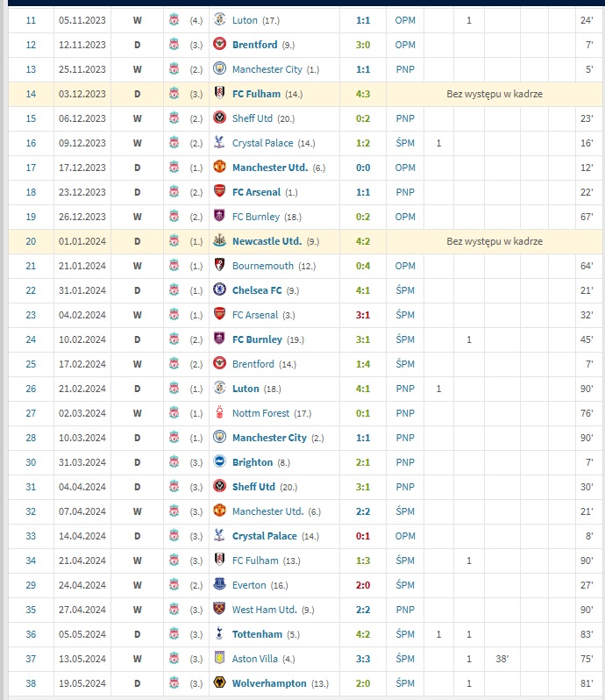The height and width of the screenshot is (700, 605).
Task: Click the Nottm Forest crest in matchday 27
Action: click(219, 412)
